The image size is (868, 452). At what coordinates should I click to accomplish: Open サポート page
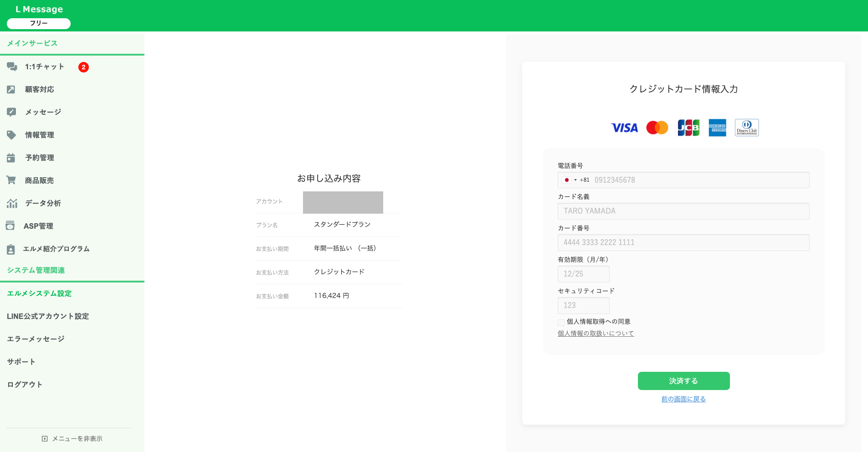click(x=21, y=362)
